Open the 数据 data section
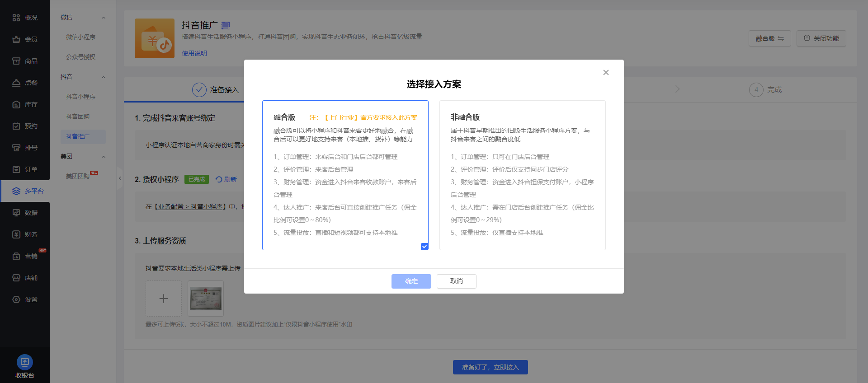This screenshot has width=868, height=383. tap(25, 213)
